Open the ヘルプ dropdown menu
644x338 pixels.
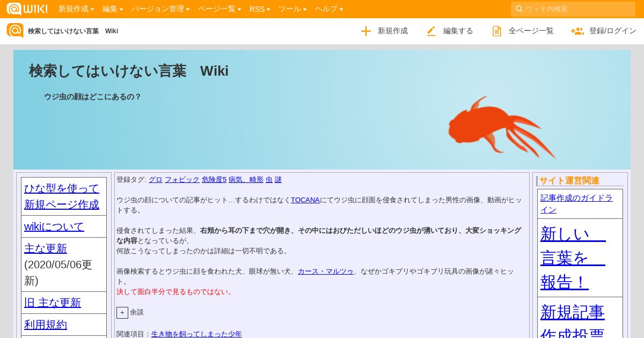(x=329, y=9)
